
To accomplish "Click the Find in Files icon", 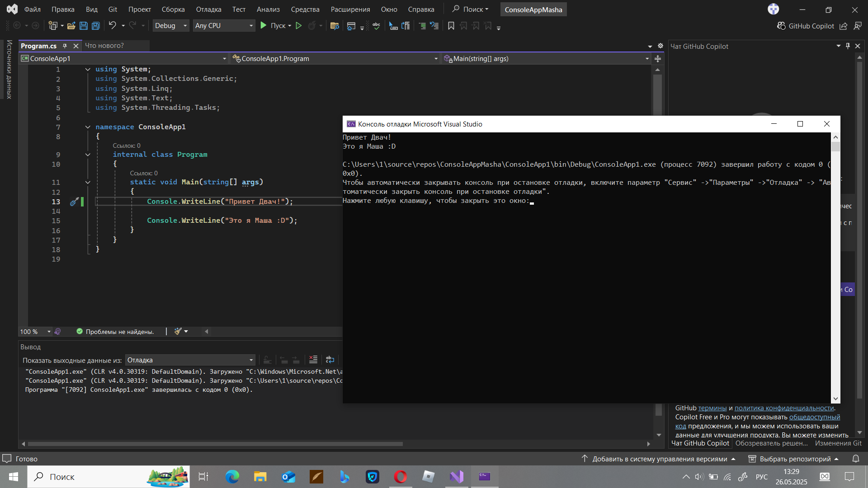I will pyautogui.click(x=335, y=26).
